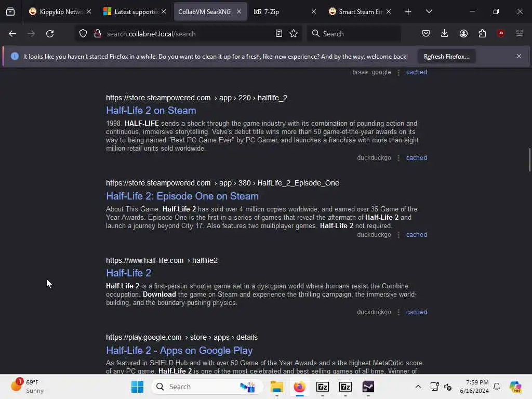Open Windows Start menu

pyautogui.click(x=137, y=387)
